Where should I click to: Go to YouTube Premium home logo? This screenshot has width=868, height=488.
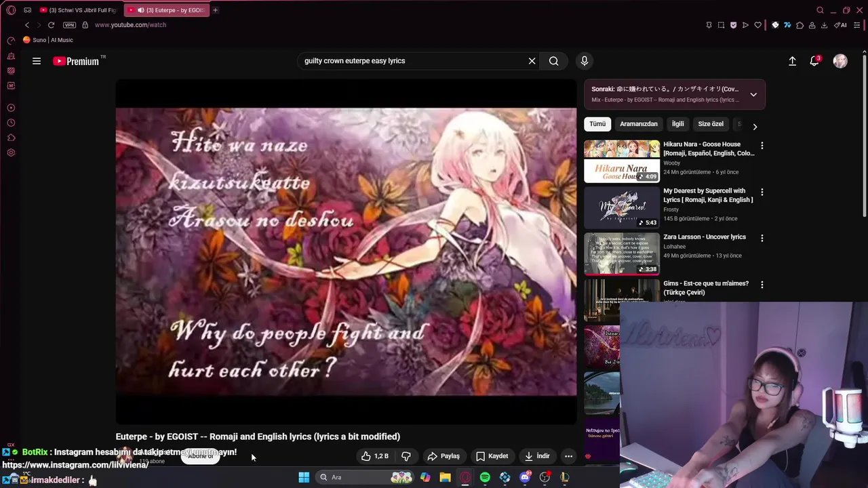(77, 61)
